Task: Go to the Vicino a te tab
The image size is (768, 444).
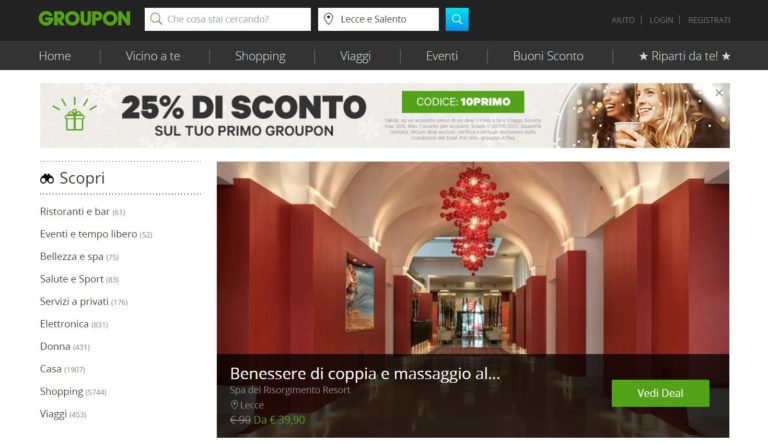Action: point(153,56)
